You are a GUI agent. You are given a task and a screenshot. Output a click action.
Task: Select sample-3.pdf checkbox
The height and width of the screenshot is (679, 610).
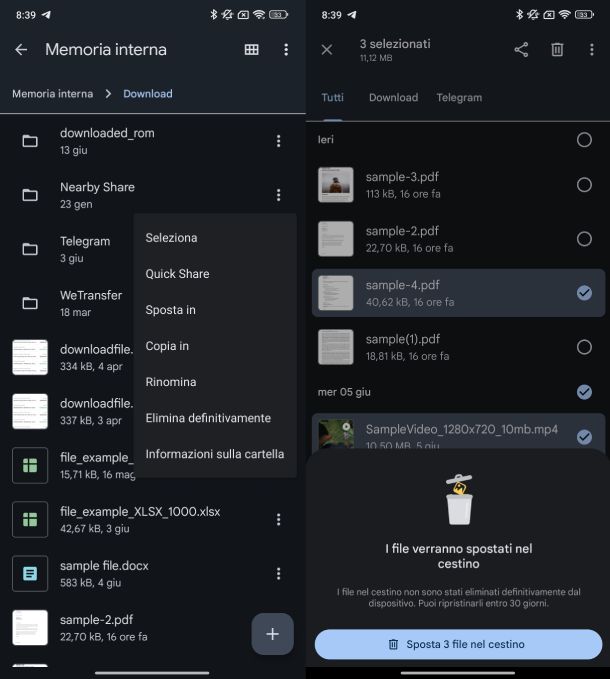point(584,185)
